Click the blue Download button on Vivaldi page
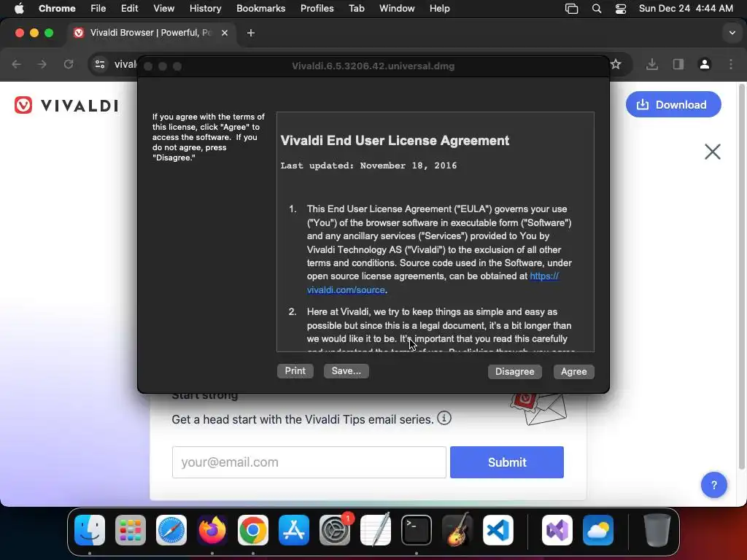 [673, 104]
